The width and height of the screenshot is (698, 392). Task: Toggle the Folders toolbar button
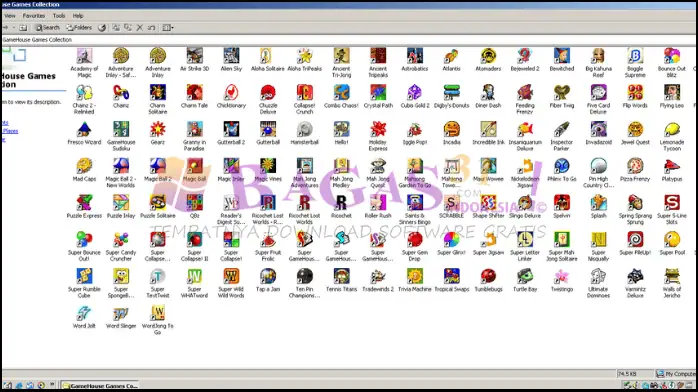click(79, 28)
